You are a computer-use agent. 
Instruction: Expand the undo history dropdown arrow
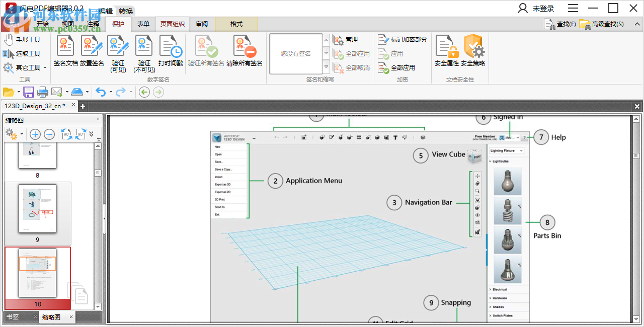[x=111, y=92]
